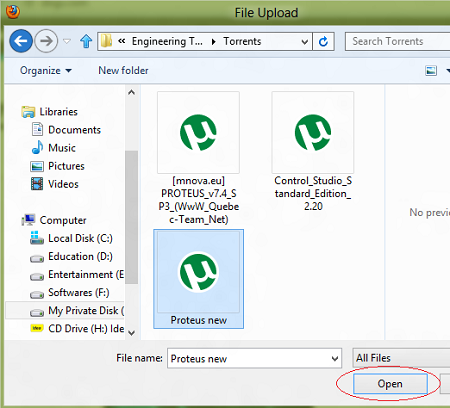Viewport: 450px width, 408px height.
Task: Click the Libraries folder icon
Action: pyautogui.click(x=28, y=112)
